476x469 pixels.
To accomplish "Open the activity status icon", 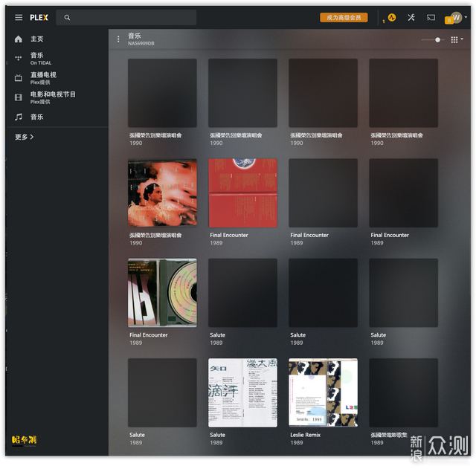I will tap(392, 17).
